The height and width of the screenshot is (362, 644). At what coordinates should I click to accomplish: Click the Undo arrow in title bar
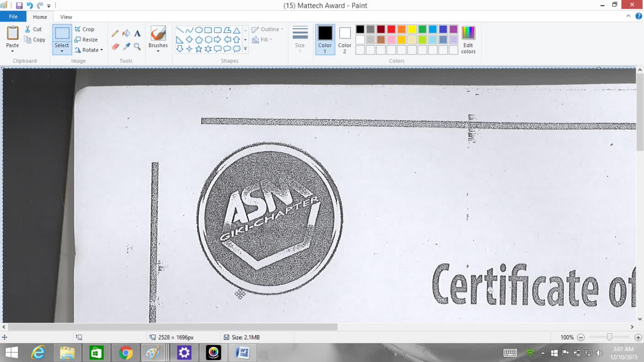30,5
